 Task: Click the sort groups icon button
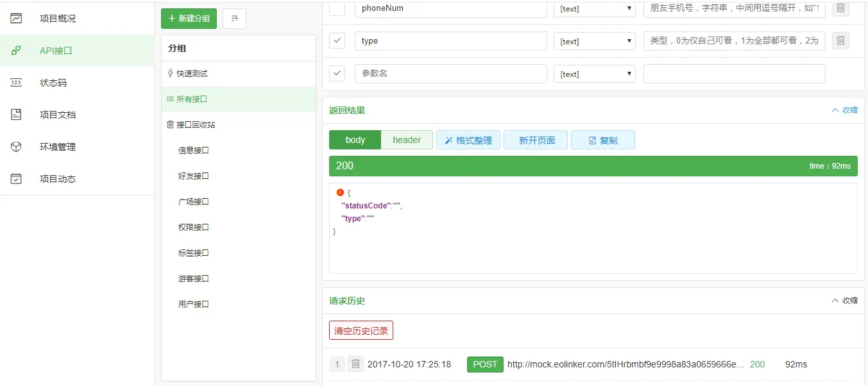click(x=234, y=19)
